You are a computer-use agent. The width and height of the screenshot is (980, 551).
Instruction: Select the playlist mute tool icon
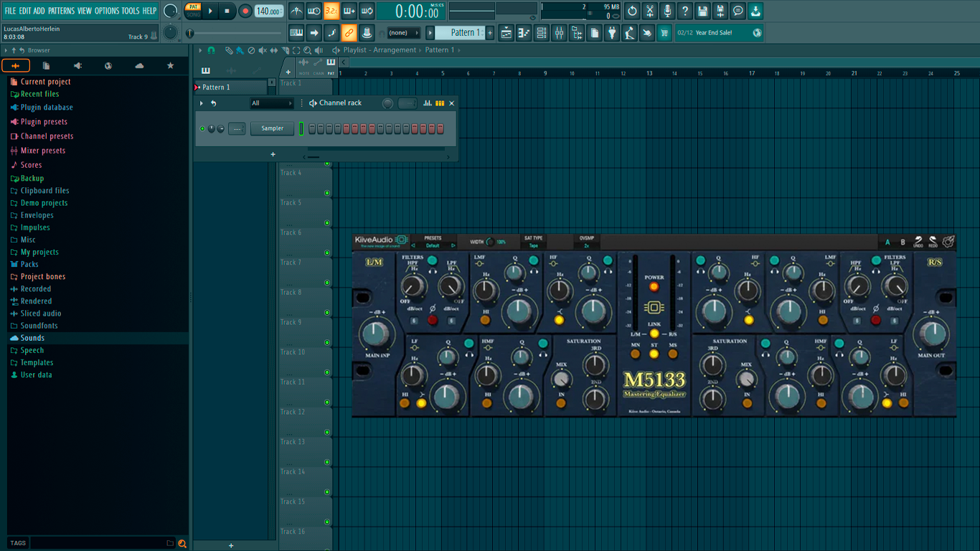[x=262, y=50]
